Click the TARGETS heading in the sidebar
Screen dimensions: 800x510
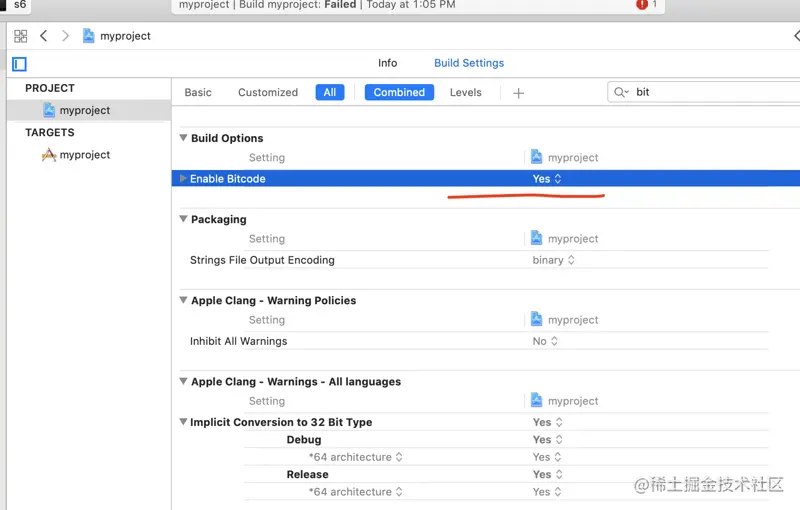50,133
